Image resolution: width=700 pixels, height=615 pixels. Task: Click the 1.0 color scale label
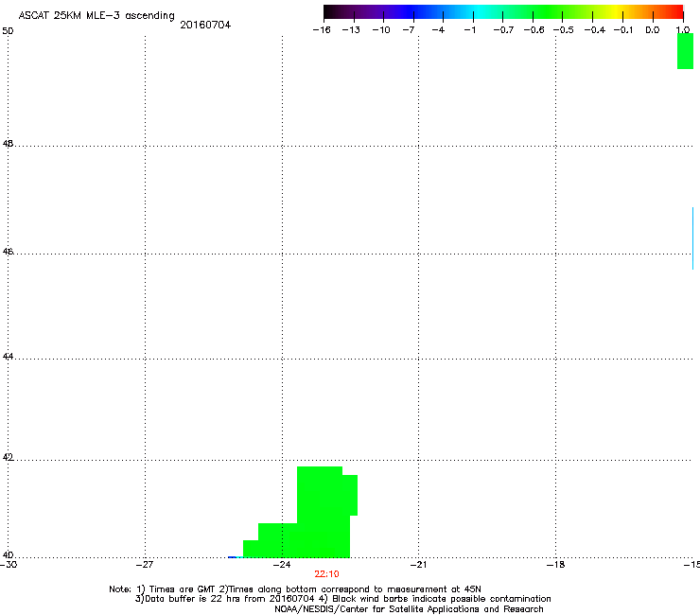click(x=683, y=30)
